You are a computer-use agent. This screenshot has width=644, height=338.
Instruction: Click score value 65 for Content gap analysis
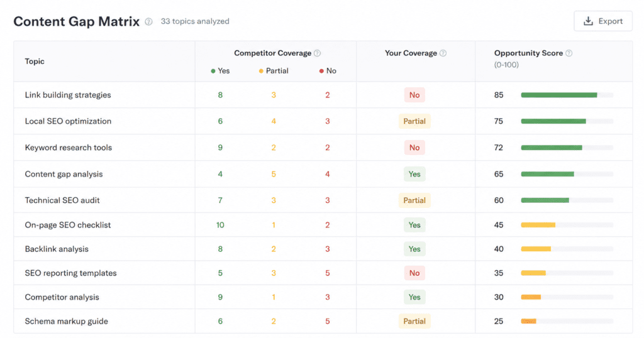[499, 174]
